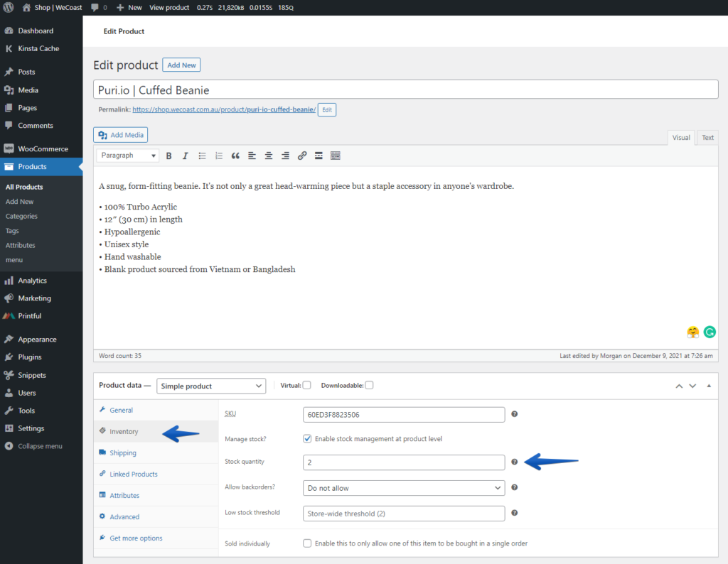Show help tip for Stock quantity
The width and height of the screenshot is (728, 564).
point(515,462)
